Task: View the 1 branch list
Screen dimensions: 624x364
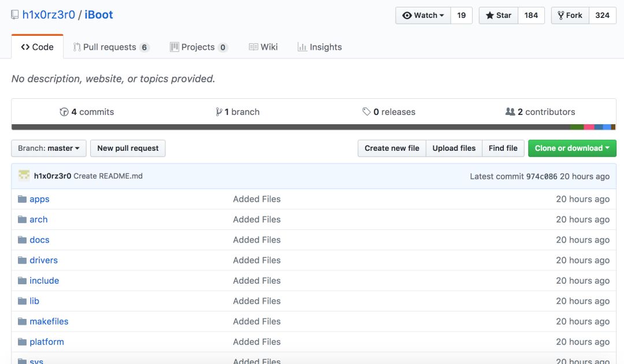Action: (237, 112)
